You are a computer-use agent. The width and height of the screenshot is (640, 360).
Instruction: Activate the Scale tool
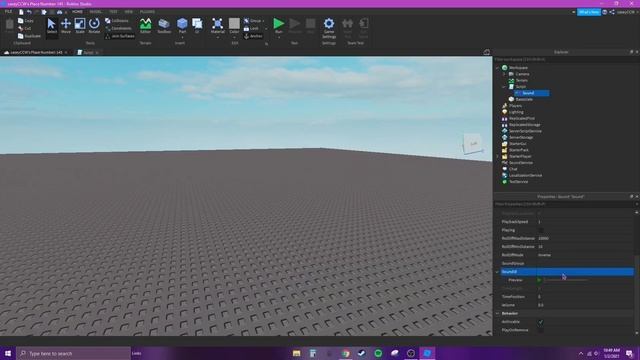click(80, 26)
